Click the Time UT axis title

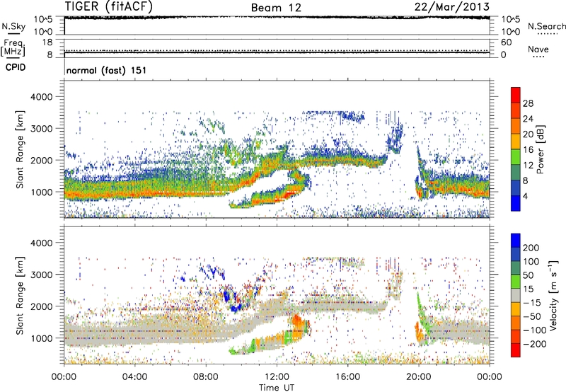click(277, 387)
